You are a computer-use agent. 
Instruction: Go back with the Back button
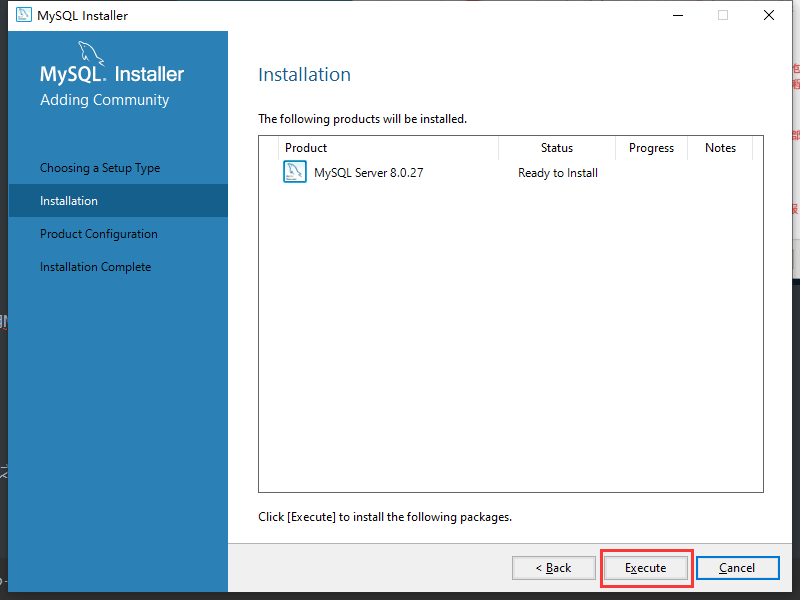(554, 568)
